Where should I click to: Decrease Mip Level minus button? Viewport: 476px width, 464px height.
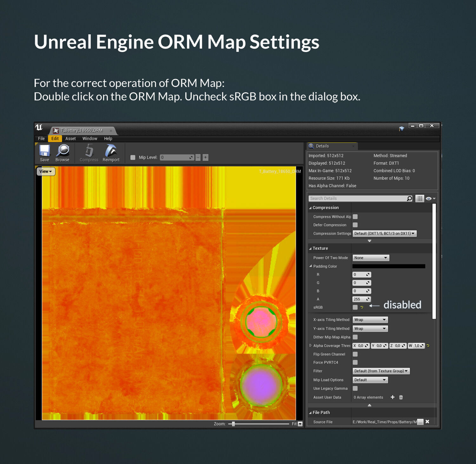tap(198, 157)
